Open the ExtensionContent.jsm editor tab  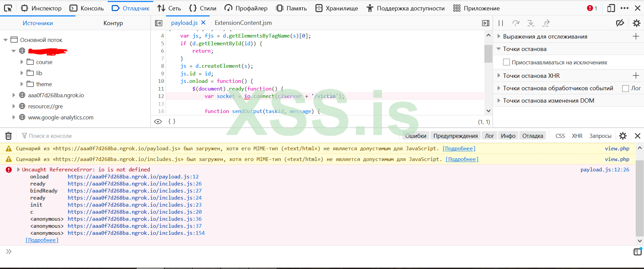pos(243,23)
